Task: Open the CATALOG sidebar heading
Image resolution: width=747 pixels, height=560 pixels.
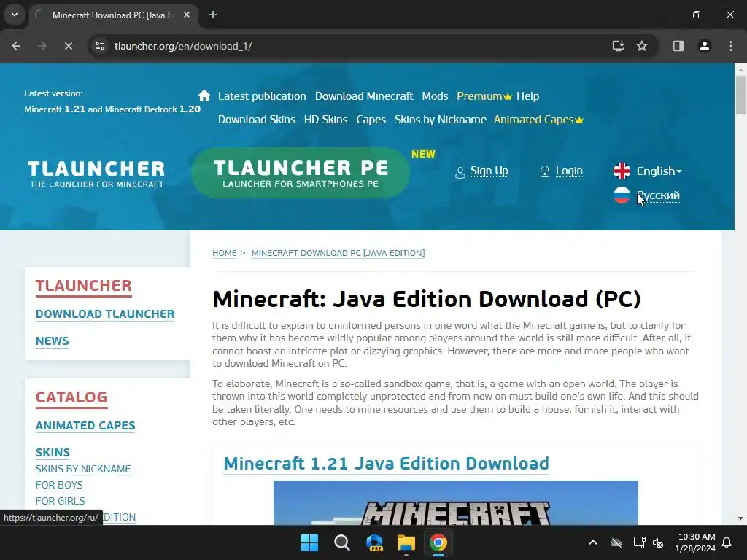Action: tap(71, 397)
